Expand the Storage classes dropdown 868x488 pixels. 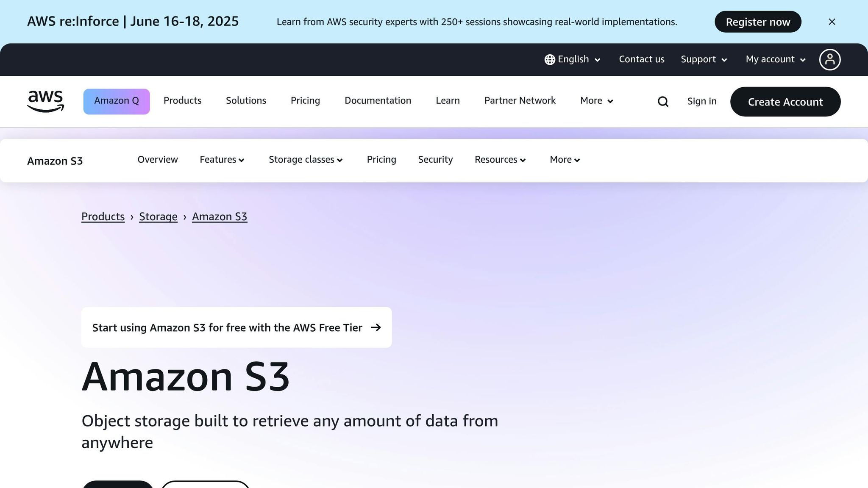coord(306,160)
